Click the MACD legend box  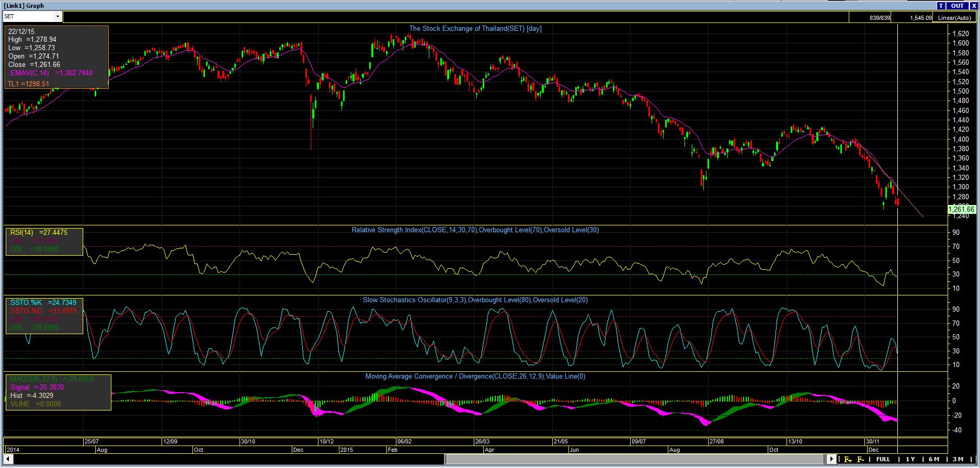(x=58, y=392)
